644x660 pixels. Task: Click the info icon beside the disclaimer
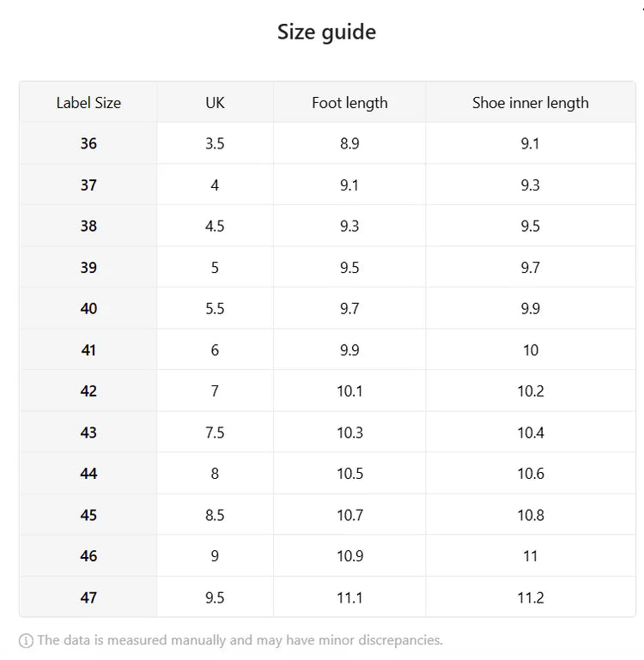26,640
